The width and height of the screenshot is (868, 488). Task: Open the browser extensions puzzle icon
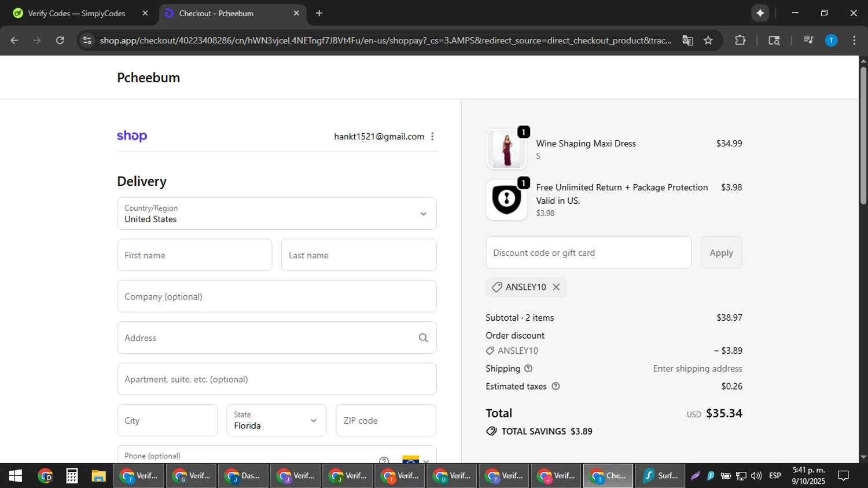740,41
